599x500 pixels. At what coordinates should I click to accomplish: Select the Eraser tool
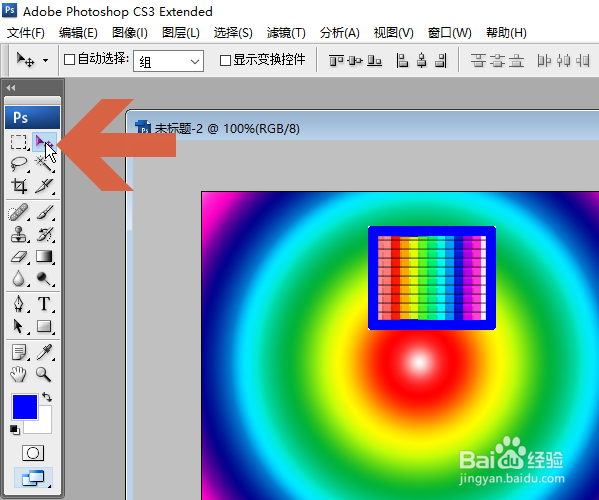(x=19, y=256)
